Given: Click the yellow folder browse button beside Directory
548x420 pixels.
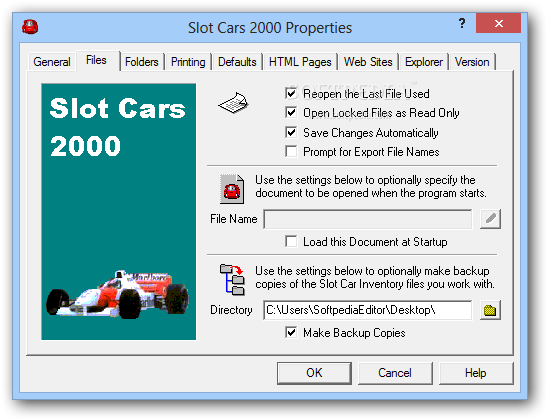Looking at the screenshot, I should click(490, 310).
